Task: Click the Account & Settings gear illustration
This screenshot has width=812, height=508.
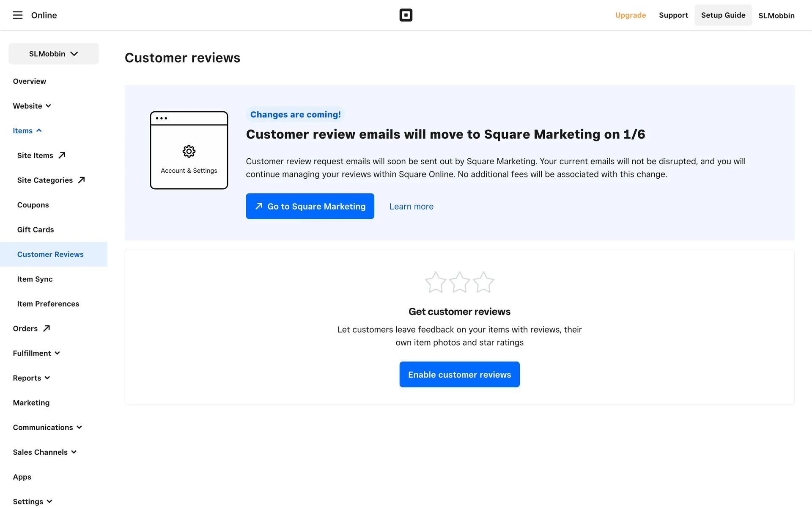Action: click(189, 151)
